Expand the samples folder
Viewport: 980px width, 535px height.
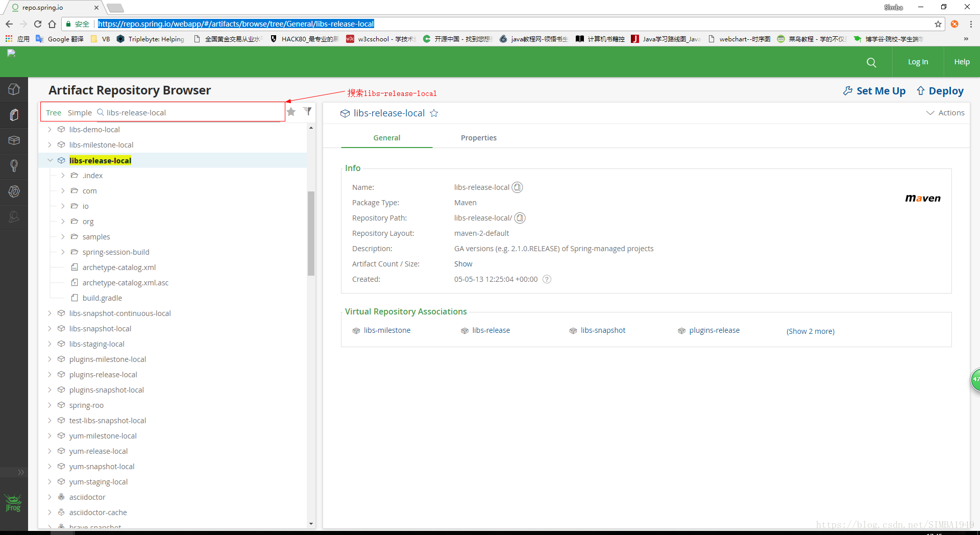[x=63, y=237]
